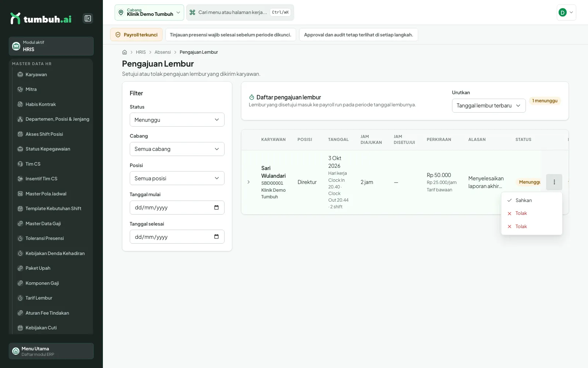Expand the Sari Wulandari row details chevron

[249, 182]
